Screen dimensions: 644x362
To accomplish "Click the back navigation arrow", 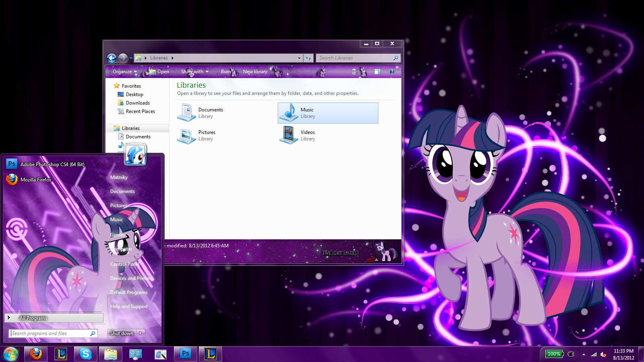I will (x=111, y=58).
